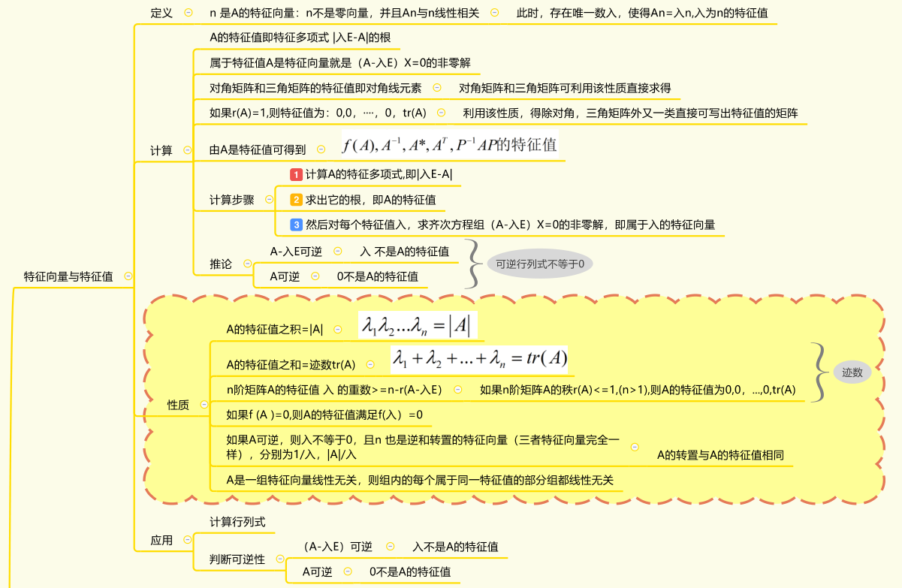Image resolution: width=902 pixels, height=588 pixels.
Task: Click text '属于特征值A是特征向量就是（A-入E）X=0的非零解'
Action: (340, 62)
